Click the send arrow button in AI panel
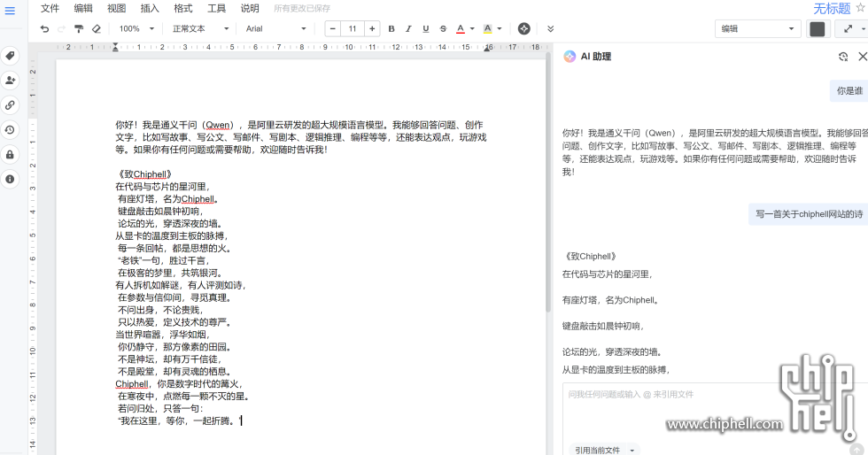 [857, 450]
